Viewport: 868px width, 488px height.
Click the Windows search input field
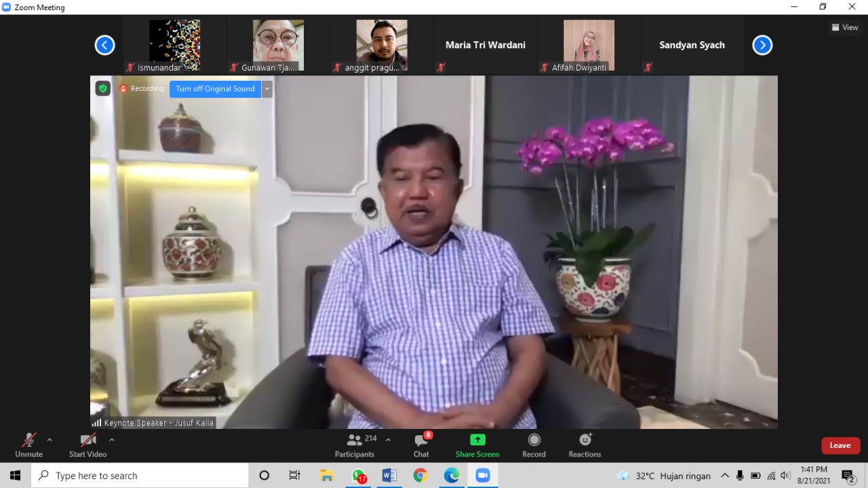point(136,475)
